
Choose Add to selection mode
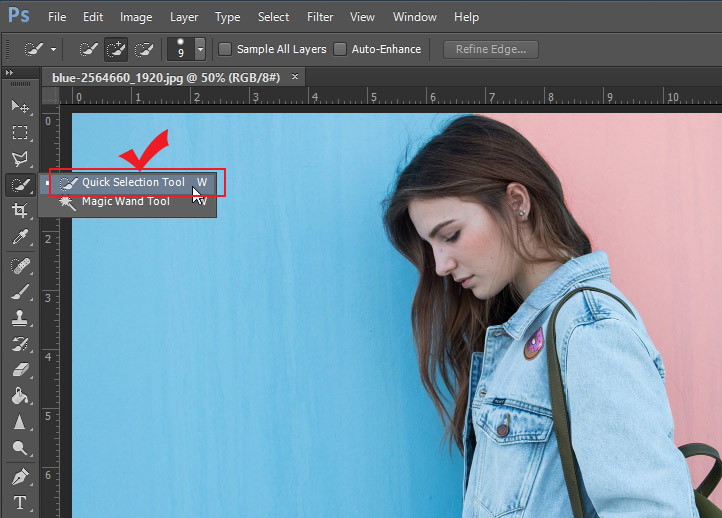point(116,49)
